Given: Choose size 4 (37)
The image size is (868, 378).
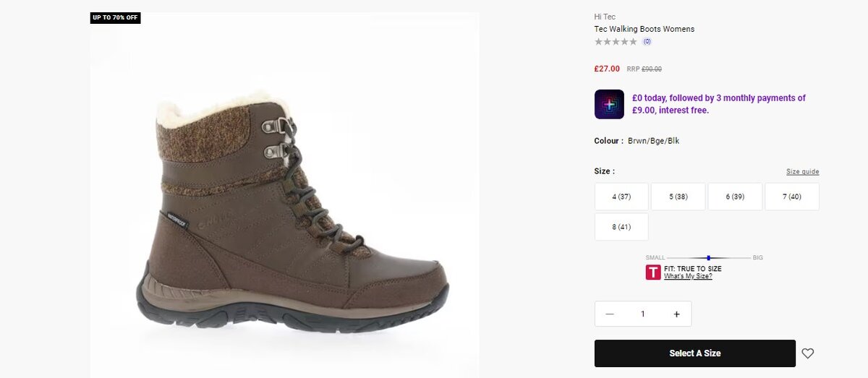Looking at the screenshot, I should coord(621,197).
